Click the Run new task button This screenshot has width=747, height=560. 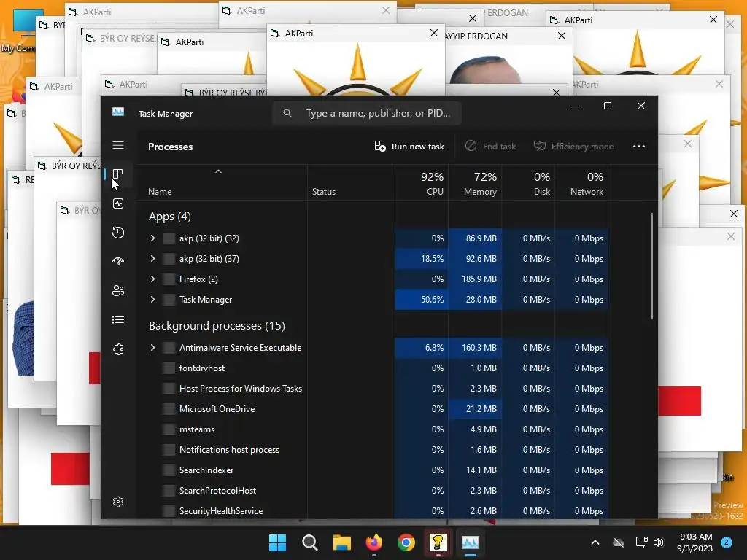(409, 146)
